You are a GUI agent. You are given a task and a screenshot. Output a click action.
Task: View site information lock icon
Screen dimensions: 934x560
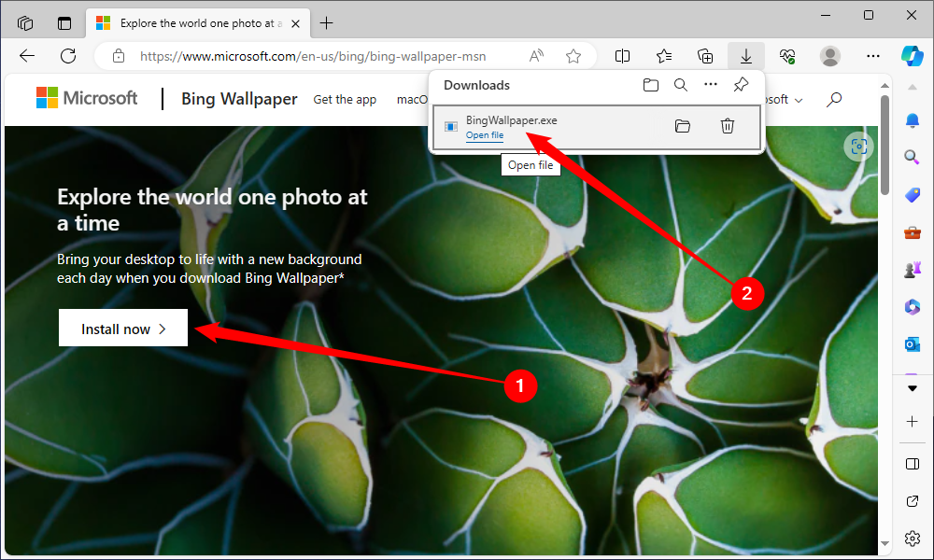pos(119,56)
